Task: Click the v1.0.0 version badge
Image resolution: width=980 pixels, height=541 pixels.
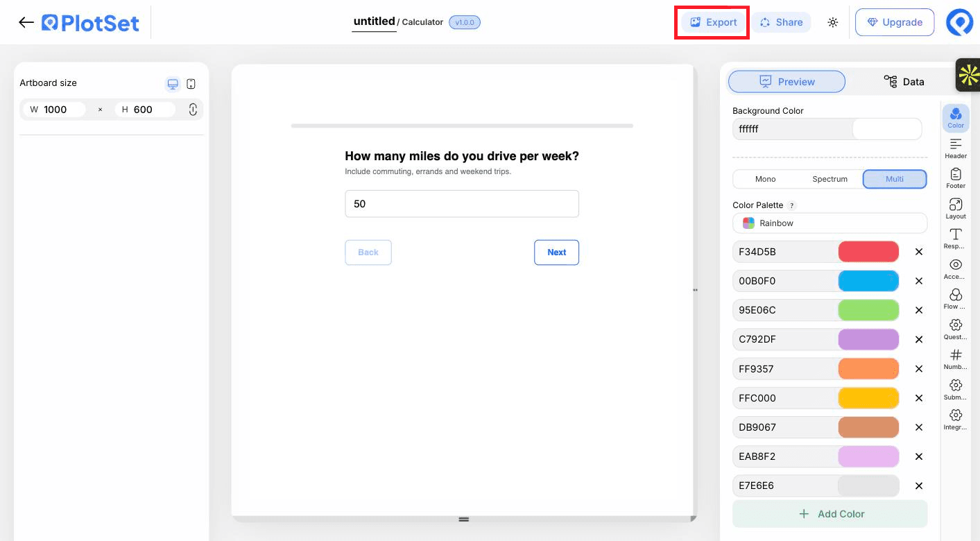Action: coord(465,22)
